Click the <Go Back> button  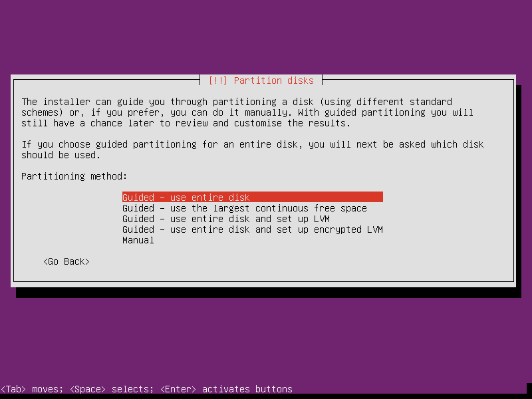tap(66, 261)
